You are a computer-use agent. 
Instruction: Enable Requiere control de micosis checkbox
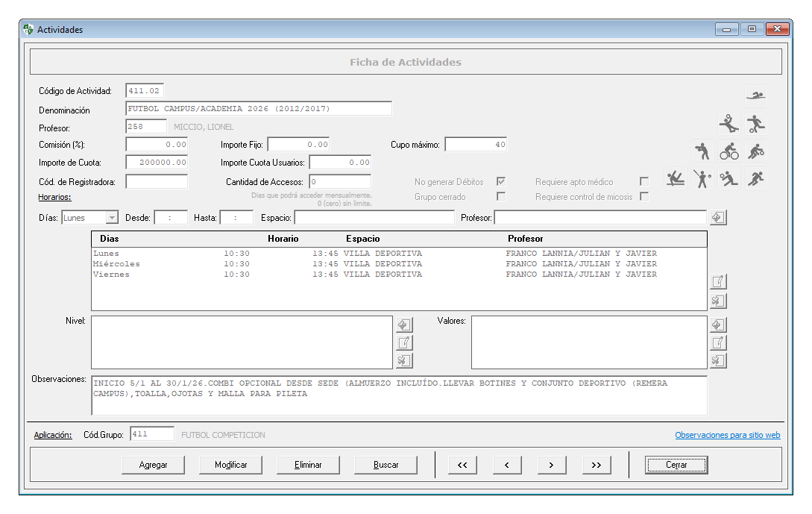[x=643, y=197]
